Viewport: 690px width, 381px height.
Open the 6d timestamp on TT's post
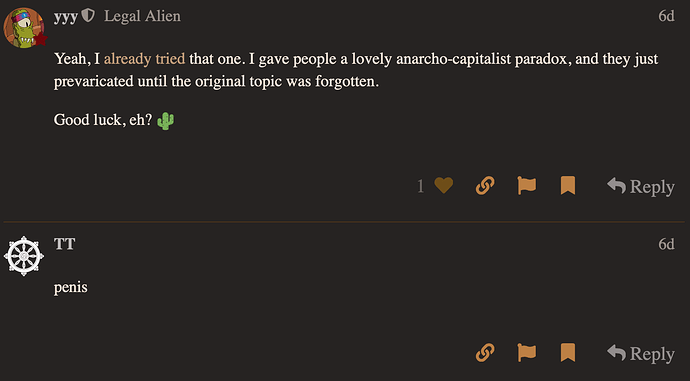pyautogui.click(x=666, y=244)
